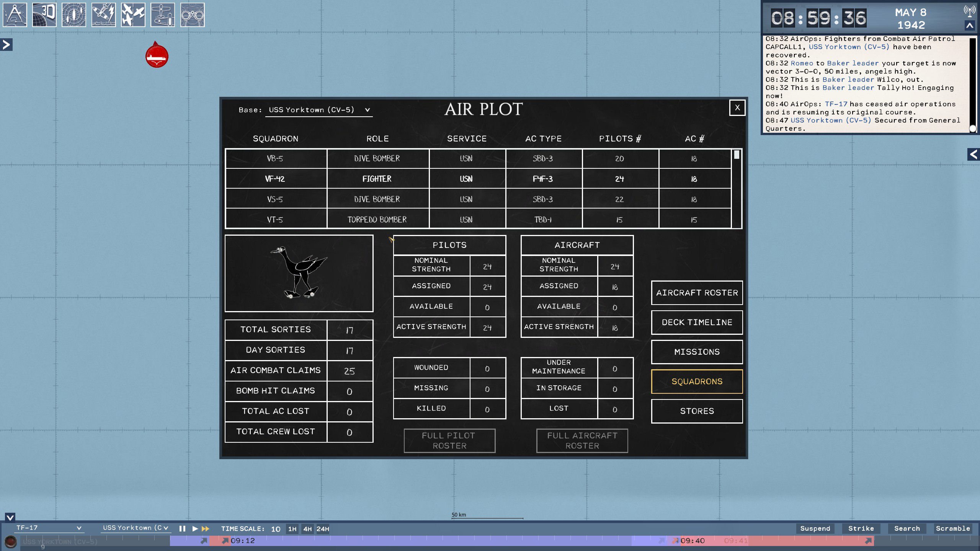Open the Base USS Yorktown dropdown
Screen dimensions: 980x551
point(319,110)
